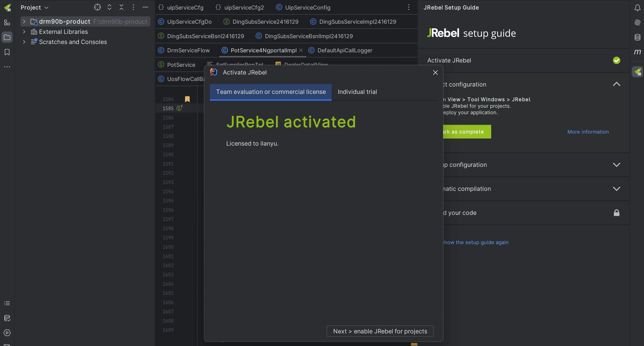Click the JRebel Setup Guide panel title
The height and width of the screenshot is (346, 644).
451,7
